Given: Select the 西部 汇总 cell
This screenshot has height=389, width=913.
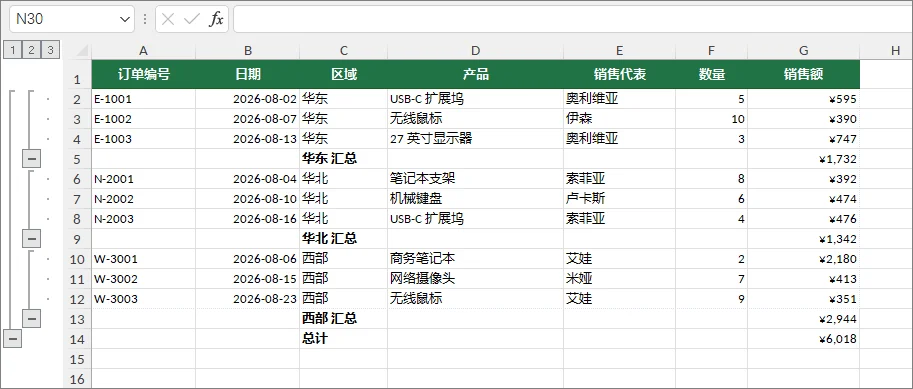Looking at the screenshot, I should tap(344, 319).
